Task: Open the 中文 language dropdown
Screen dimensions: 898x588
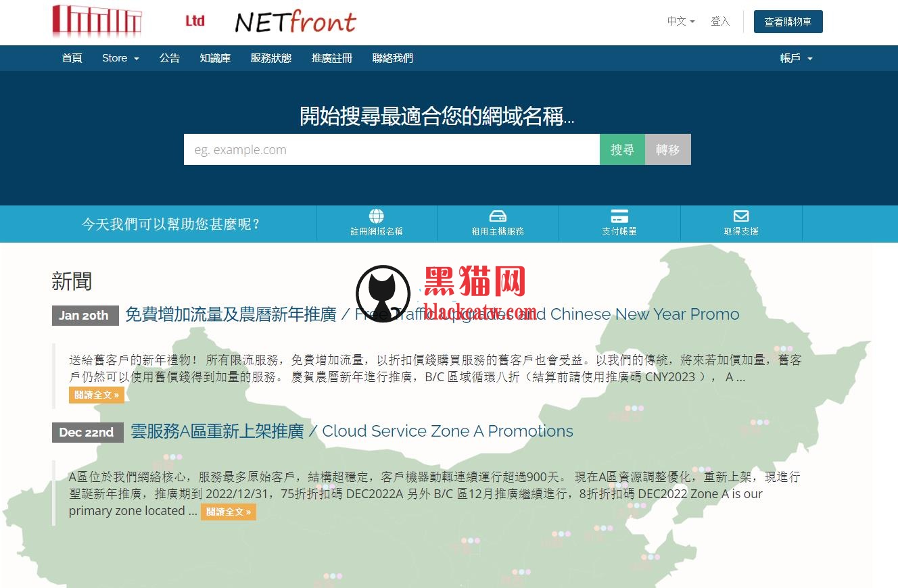Action: click(681, 22)
